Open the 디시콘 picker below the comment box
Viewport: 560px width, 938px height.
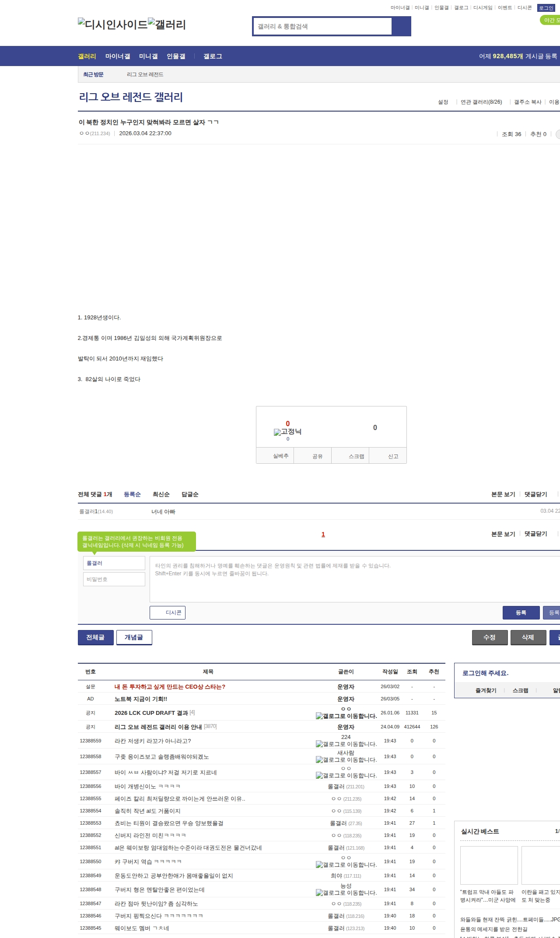point(168,612)
